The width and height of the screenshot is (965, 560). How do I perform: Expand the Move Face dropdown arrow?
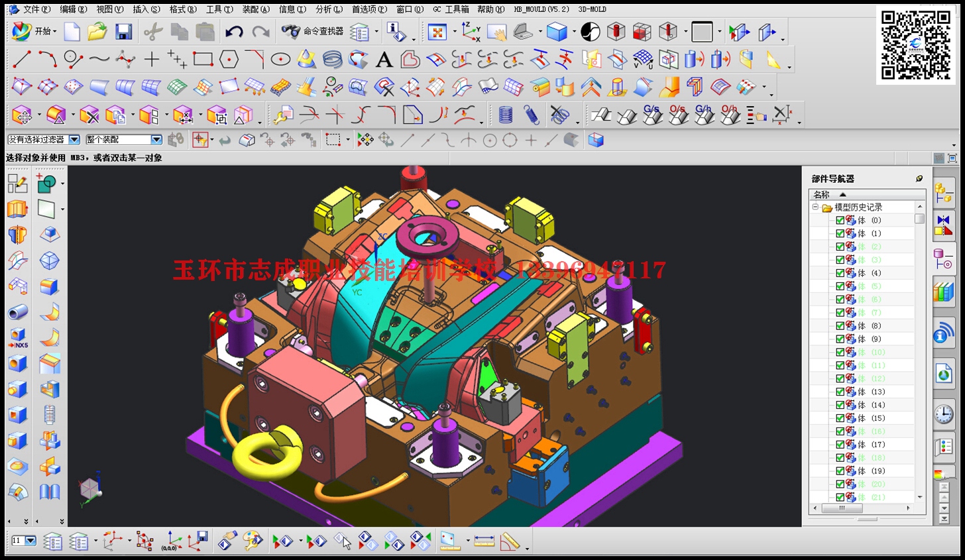(38, 115)
